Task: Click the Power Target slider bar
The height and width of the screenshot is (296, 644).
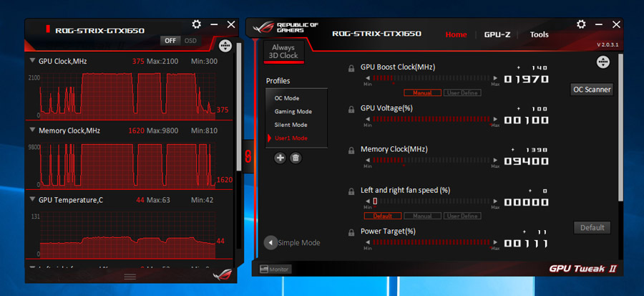Action: point(431,242)
